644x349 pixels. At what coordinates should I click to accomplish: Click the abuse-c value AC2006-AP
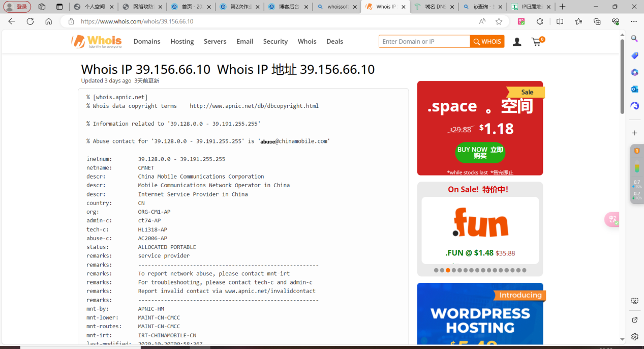point(152,238)
